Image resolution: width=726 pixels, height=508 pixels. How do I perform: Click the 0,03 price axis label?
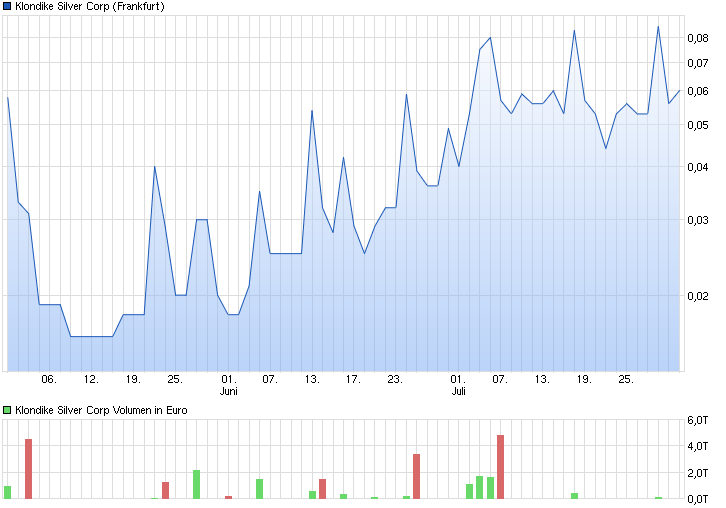click(x=698, y=220)
